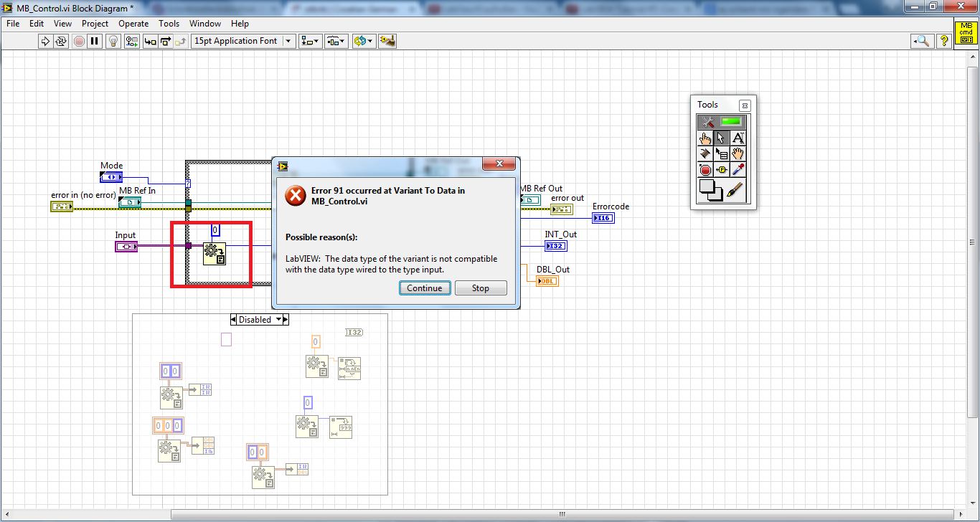The image size is (980, 522).
Task: Toggle Retain Wire Values button
Action: click(x=132, y=41)
